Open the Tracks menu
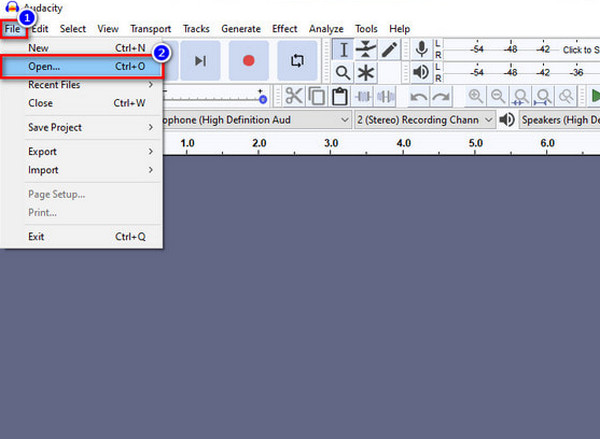Screen dimensions: 600x439 196,29
